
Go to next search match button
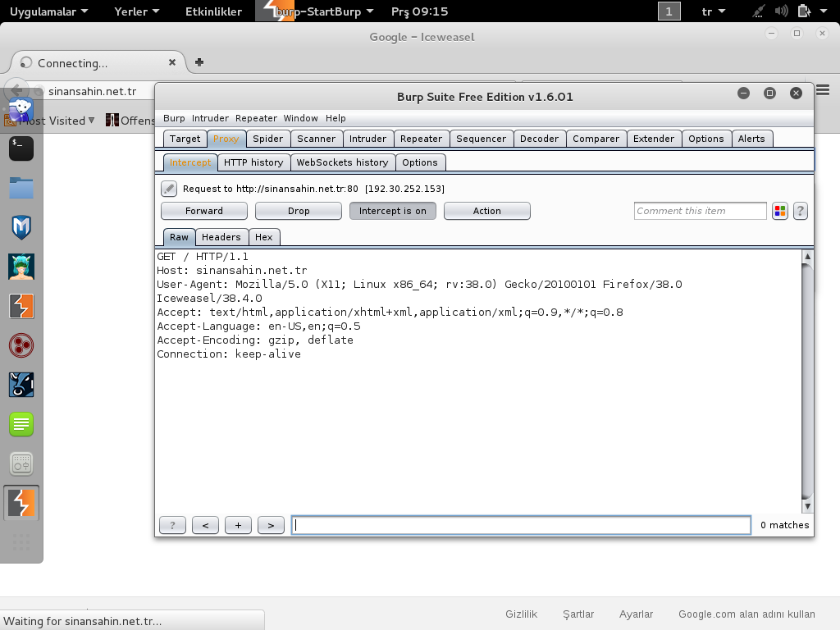[x=271, y=526]
